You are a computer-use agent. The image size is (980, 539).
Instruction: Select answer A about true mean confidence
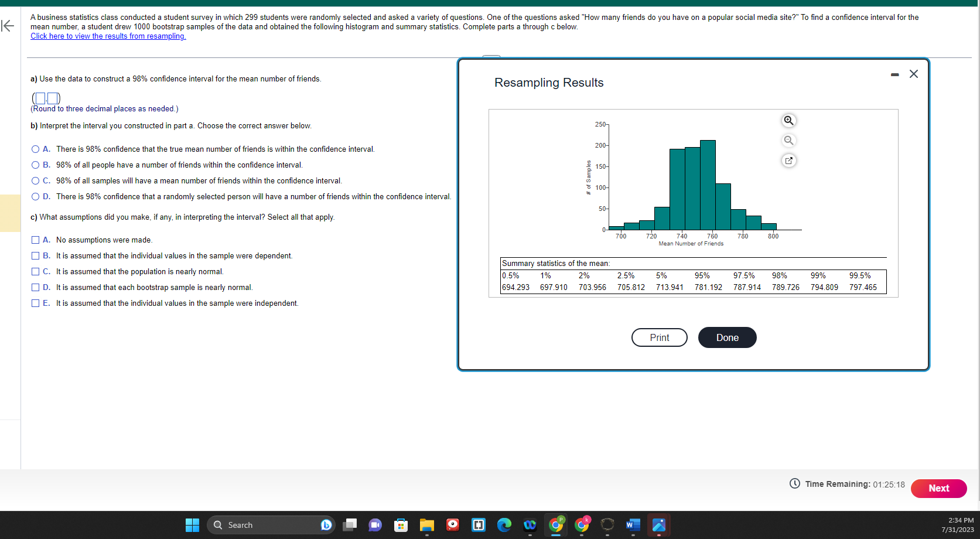point(35,149)
